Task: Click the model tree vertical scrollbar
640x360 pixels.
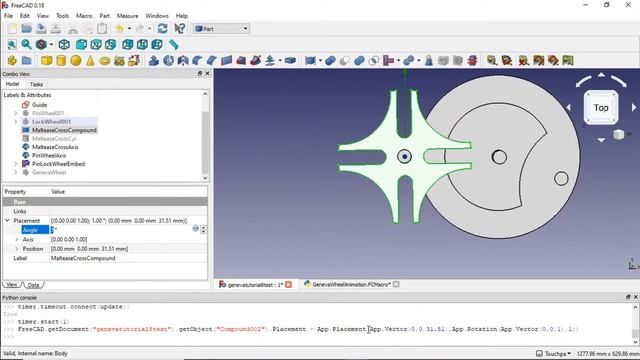Action: [205, 136]
